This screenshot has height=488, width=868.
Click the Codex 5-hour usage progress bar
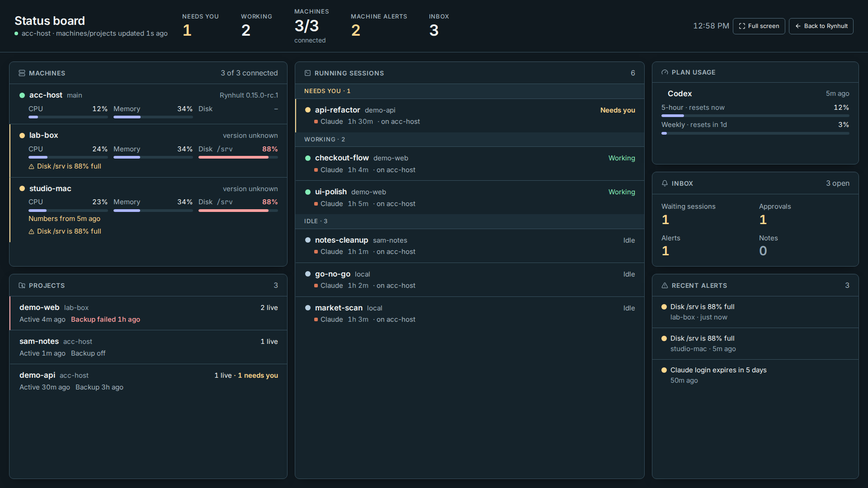pos(755,116)
